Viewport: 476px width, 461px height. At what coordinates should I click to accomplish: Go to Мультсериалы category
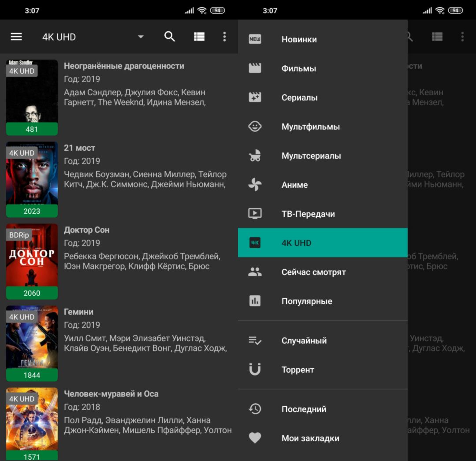pyautogui.click(x=311, y=156)
